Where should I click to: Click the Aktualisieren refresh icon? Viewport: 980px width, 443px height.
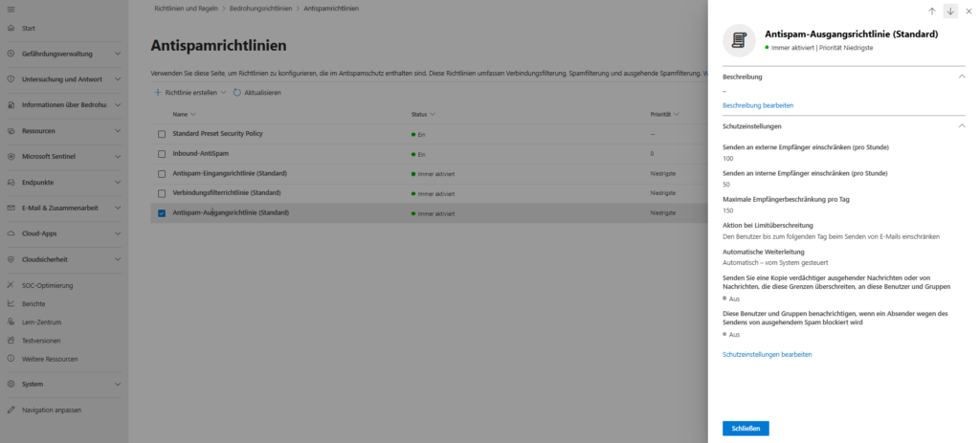tap(237, 92)
